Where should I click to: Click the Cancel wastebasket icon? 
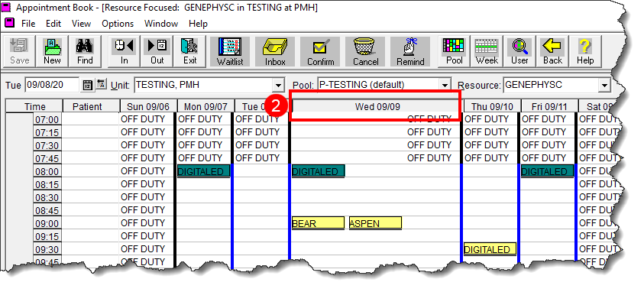365,51
